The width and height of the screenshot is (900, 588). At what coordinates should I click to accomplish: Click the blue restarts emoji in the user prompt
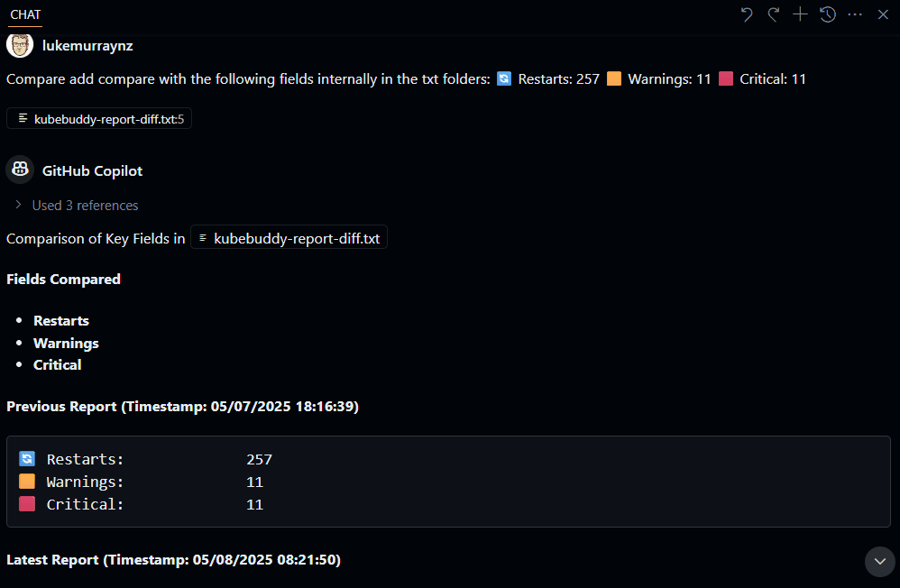pos(504,78)
